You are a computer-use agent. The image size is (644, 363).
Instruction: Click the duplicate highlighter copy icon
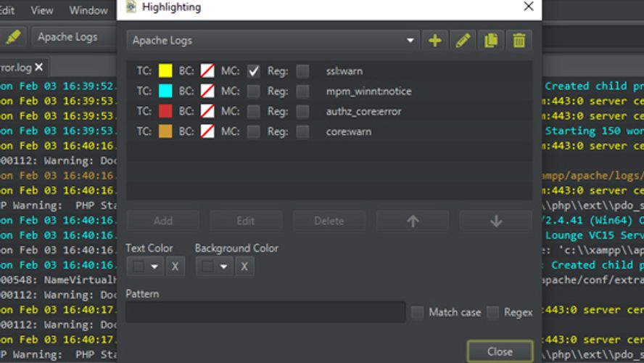pyautogui.click(x=491, y=40)
